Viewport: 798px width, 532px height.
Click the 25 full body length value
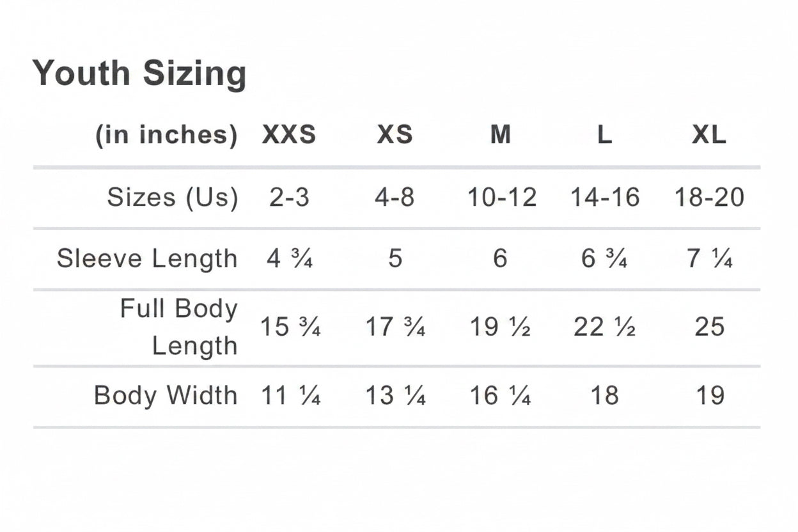709,327
